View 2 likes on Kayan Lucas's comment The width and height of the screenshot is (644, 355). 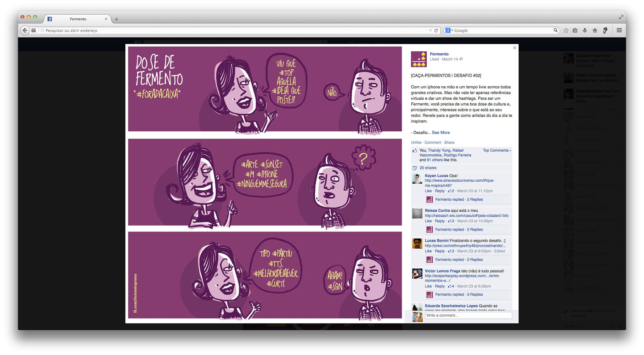click(451, 191)
